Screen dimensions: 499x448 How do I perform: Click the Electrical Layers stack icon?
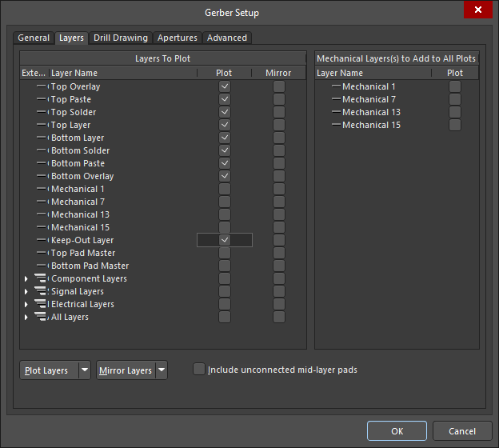[41, 304]
